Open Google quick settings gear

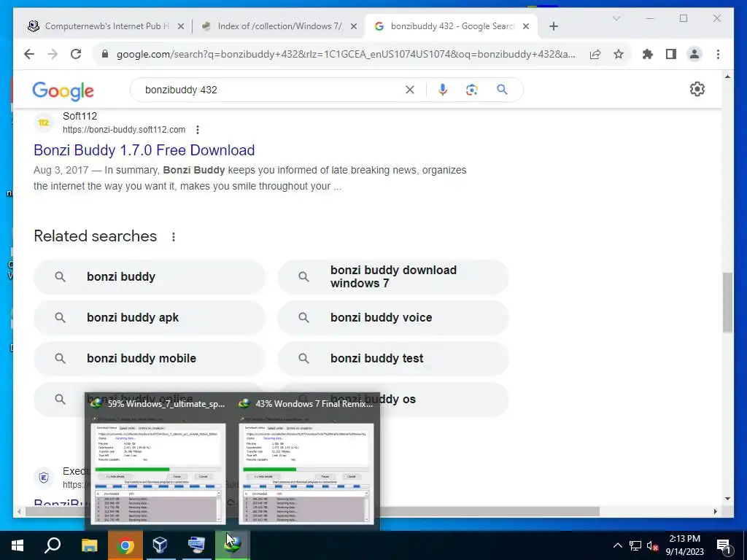pyautogui.click(x=697, y=89)
